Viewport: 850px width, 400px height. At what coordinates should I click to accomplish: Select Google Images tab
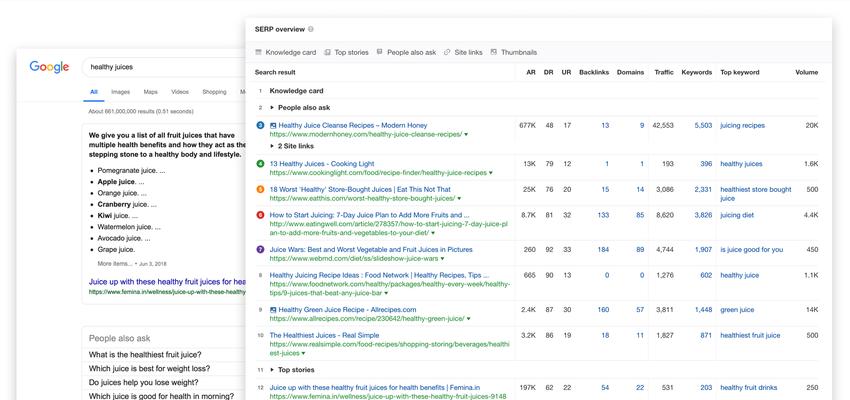tap(120, 92)
